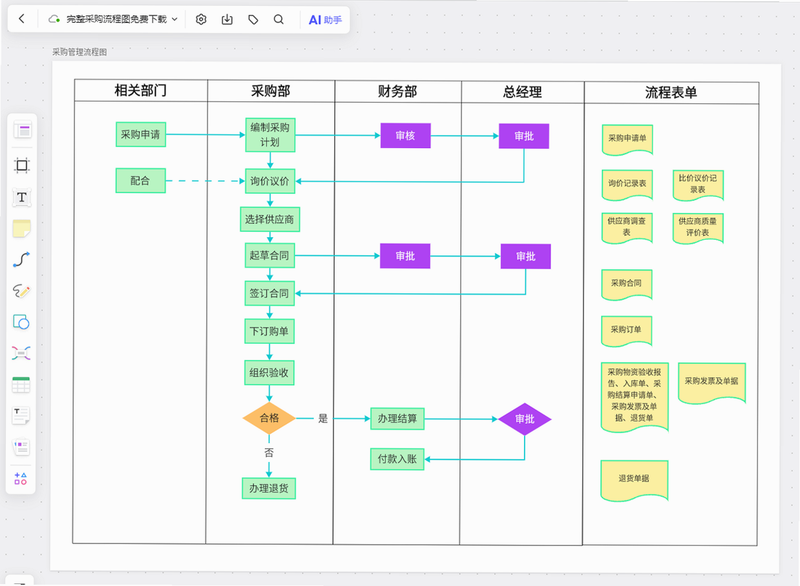
Task: Select the 组织验收 node
Action: coord(269,373)
